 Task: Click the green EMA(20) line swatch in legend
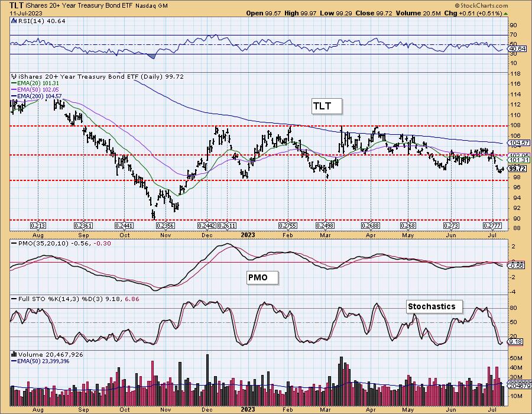(x=14, y=83)
